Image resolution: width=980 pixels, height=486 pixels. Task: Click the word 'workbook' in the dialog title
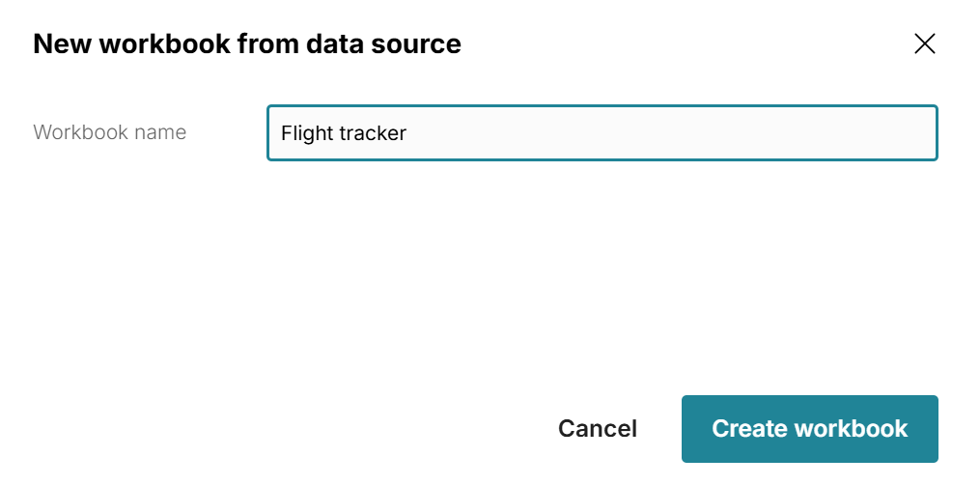(x=142, y=43)
